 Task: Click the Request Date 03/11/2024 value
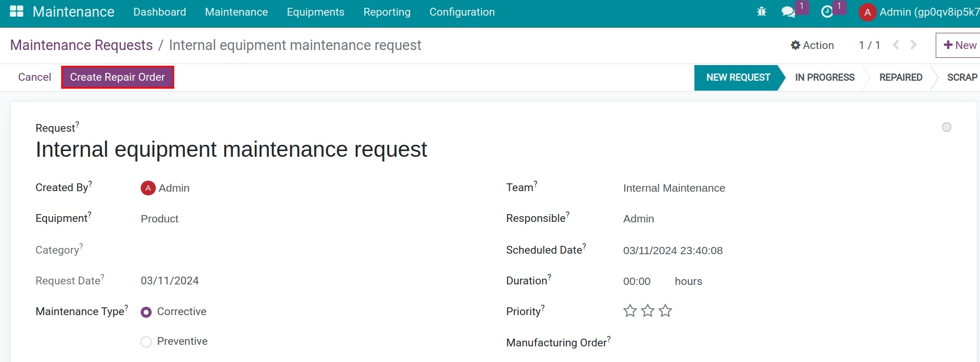click(x=170, y=281)
